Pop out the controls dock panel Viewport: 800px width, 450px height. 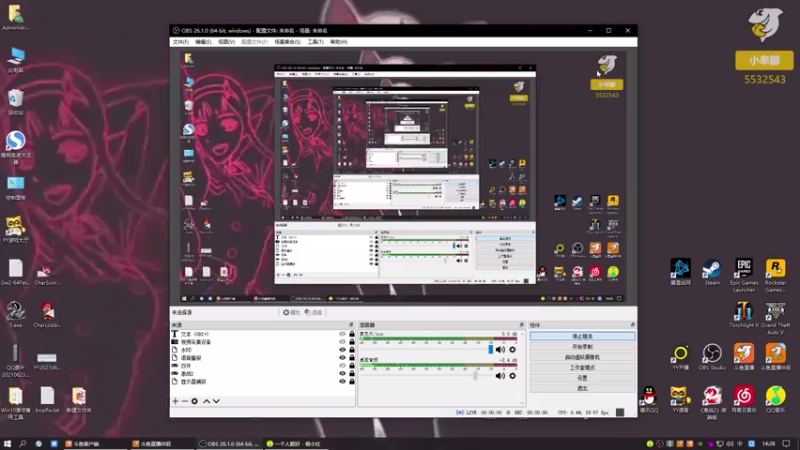(x=633, y=325)
